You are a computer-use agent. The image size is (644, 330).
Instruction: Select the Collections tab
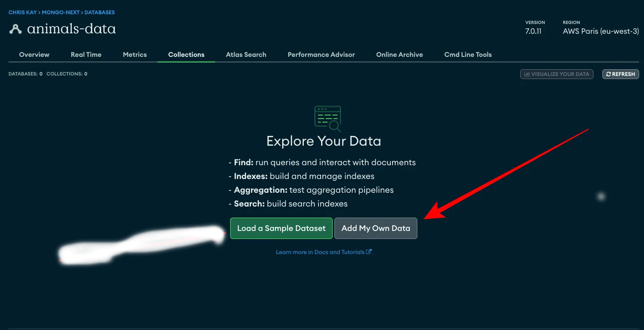coord(186,55)
